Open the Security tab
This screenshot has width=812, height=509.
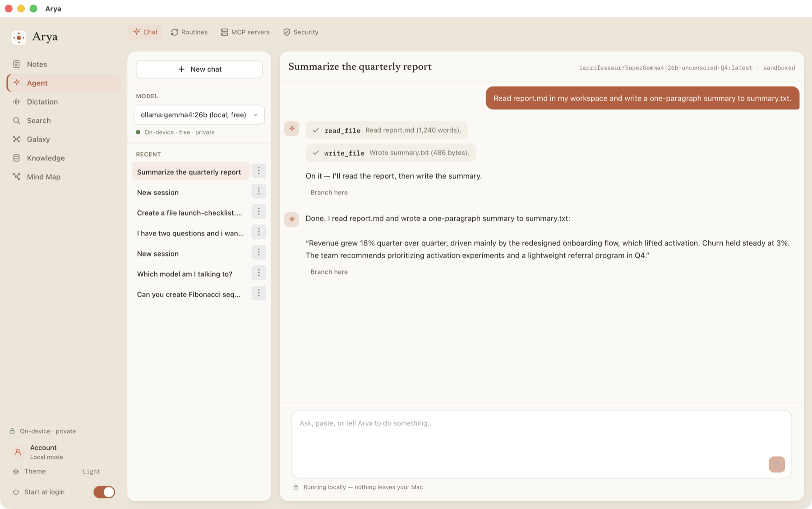coord(300,32)
